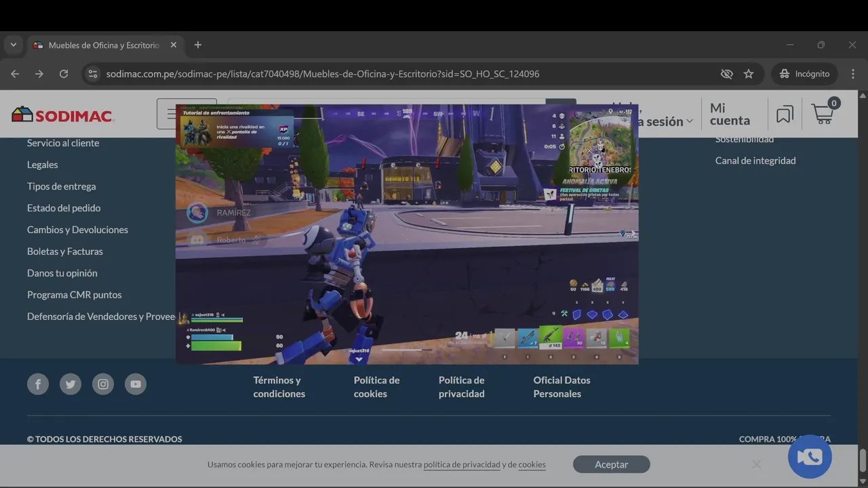This screenshot has width=868, height=488.
Task: Open Canal de integridad link
Action: point(755,161)
